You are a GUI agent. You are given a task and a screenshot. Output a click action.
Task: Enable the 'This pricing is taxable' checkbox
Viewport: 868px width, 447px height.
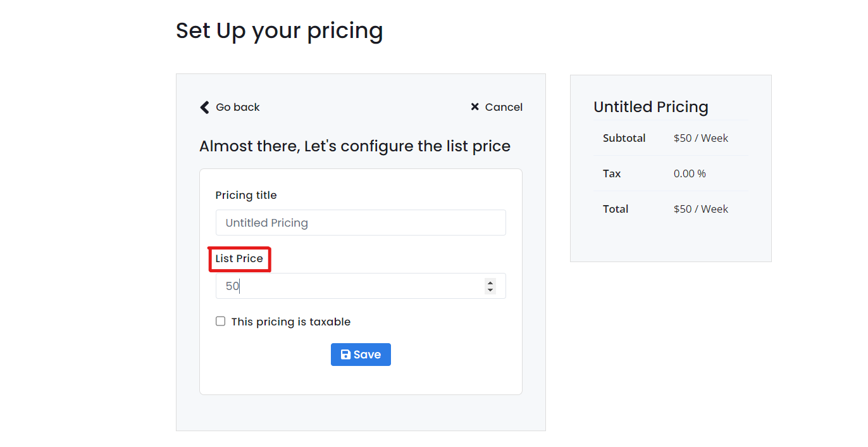(220, 321)
